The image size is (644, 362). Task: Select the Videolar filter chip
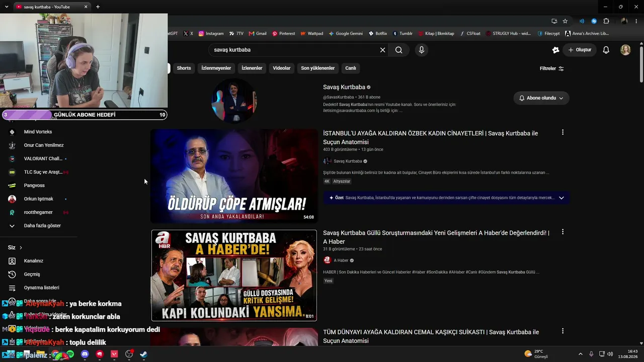(282, 68)
